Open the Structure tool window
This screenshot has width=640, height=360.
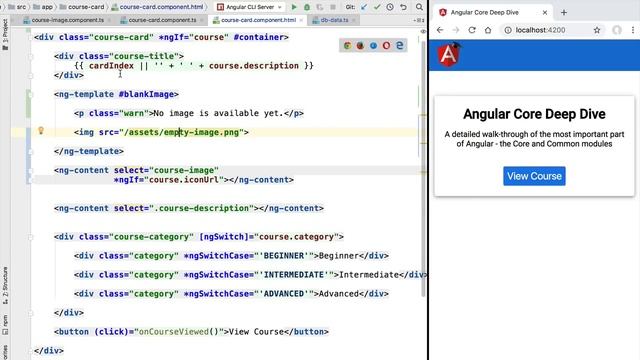coord(5,286)
